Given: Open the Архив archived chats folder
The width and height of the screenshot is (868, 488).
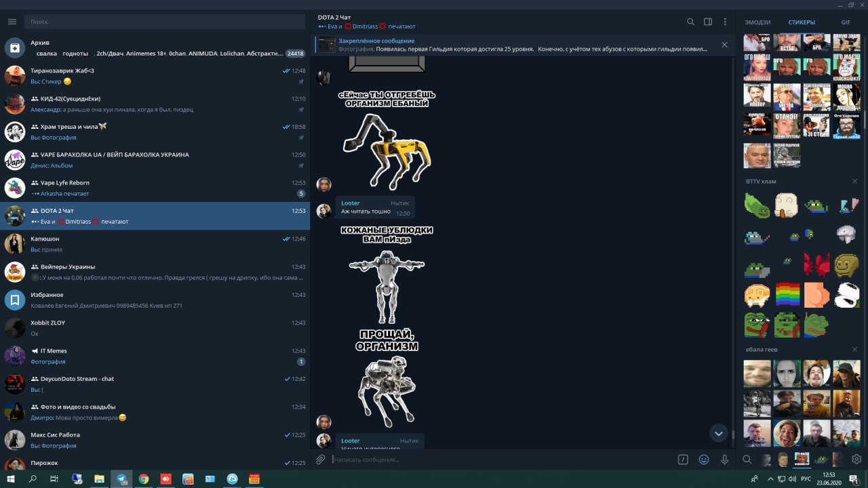Looking at the screenshot, I should (155, 47).
